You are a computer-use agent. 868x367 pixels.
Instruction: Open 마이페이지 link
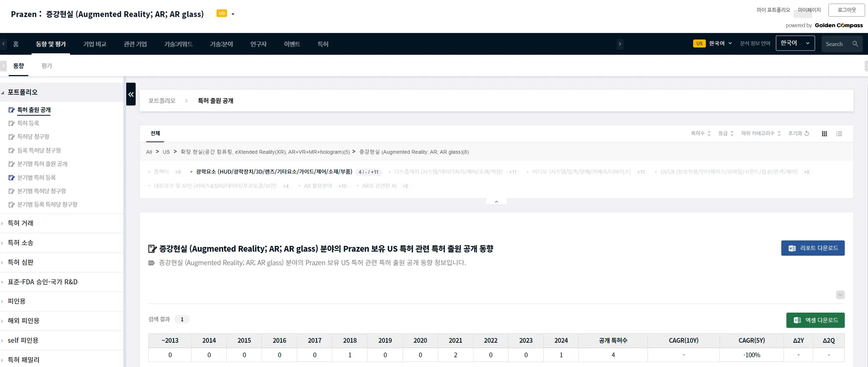point(810,10)
